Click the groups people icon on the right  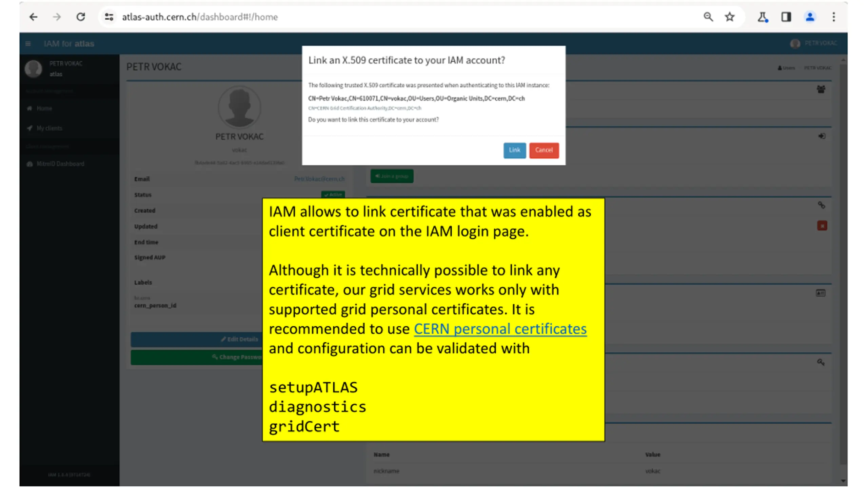click(x=821, y=89)
